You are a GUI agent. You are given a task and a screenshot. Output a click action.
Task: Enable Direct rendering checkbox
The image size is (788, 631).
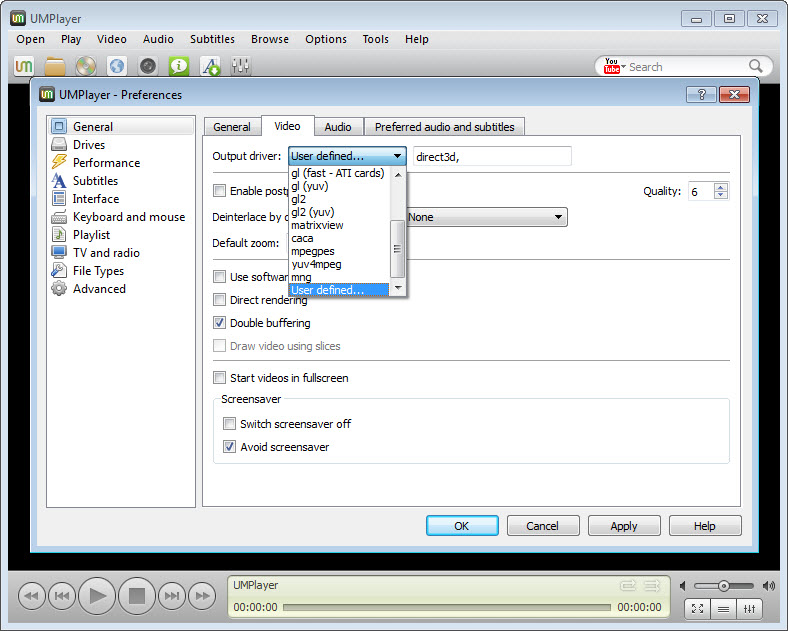[x=219, y=299]
